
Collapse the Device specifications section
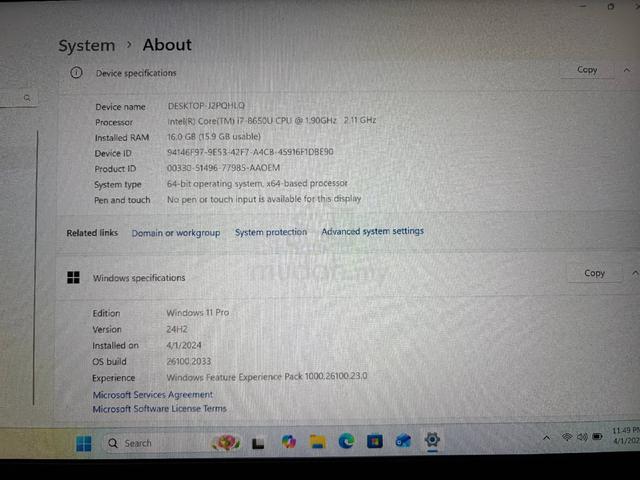click(627, 70)
